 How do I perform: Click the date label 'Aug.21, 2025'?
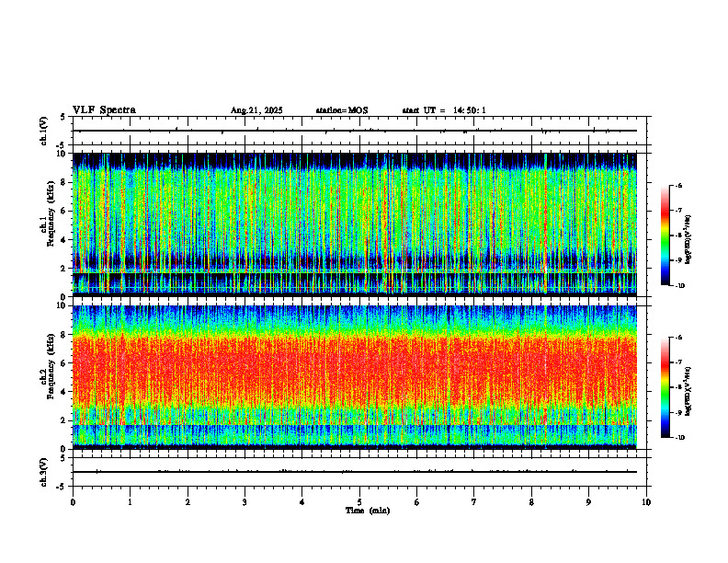point(256,110)
